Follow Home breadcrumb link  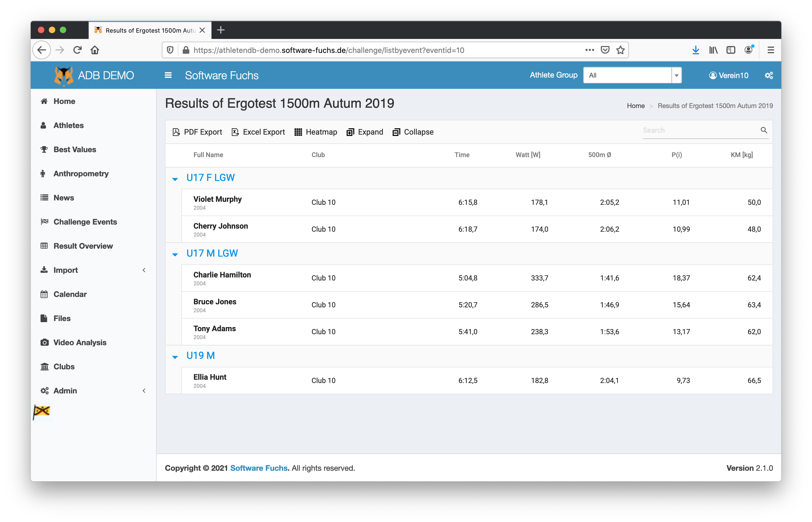(x=636, y=106)
